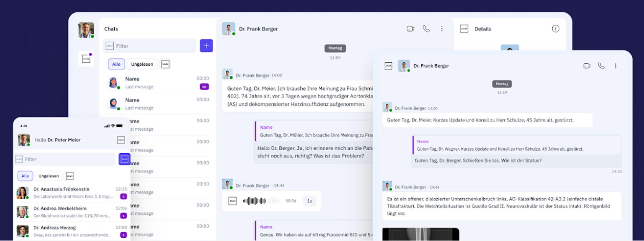
Task: Change voice message 1x playback speed
Action: coord(310,201)
